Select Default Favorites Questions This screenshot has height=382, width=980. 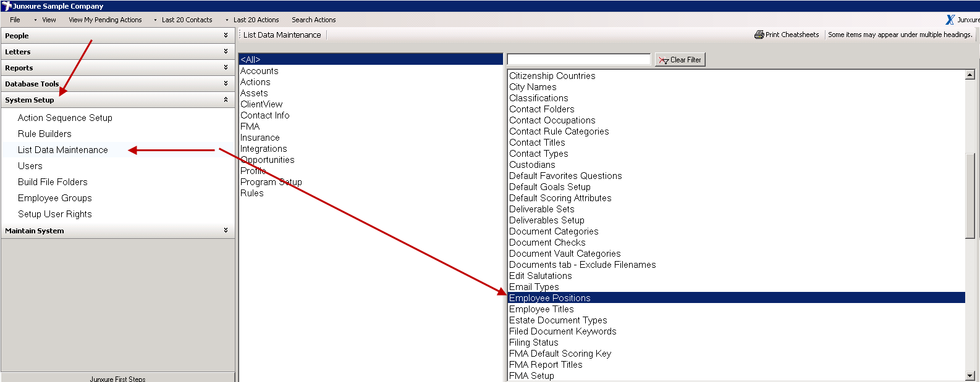(x=565, y=176)
